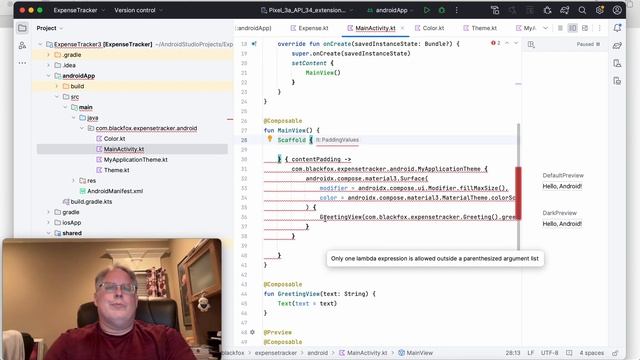Switch editor to Design-only view
This screenshot has height=360, width=640.
585,28
